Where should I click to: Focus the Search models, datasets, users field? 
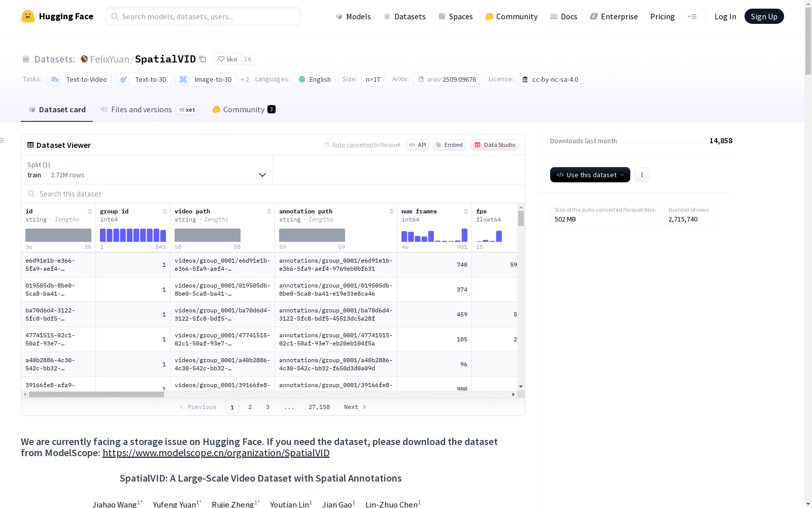[203, 16]
